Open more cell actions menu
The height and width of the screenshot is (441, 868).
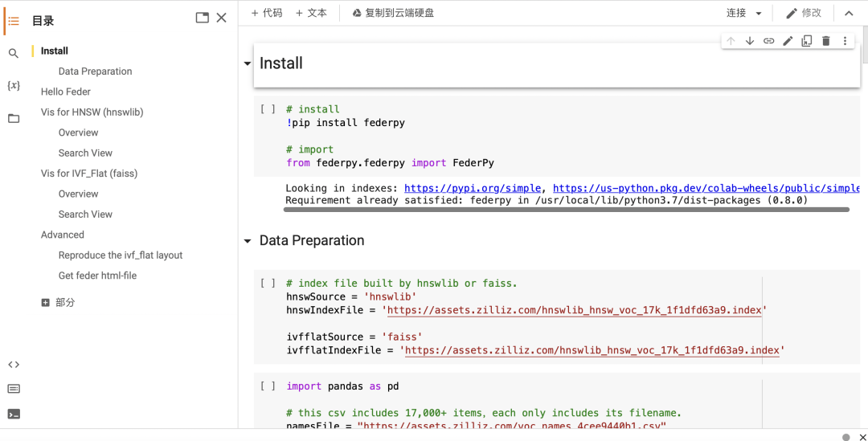(x=845, y=41)
